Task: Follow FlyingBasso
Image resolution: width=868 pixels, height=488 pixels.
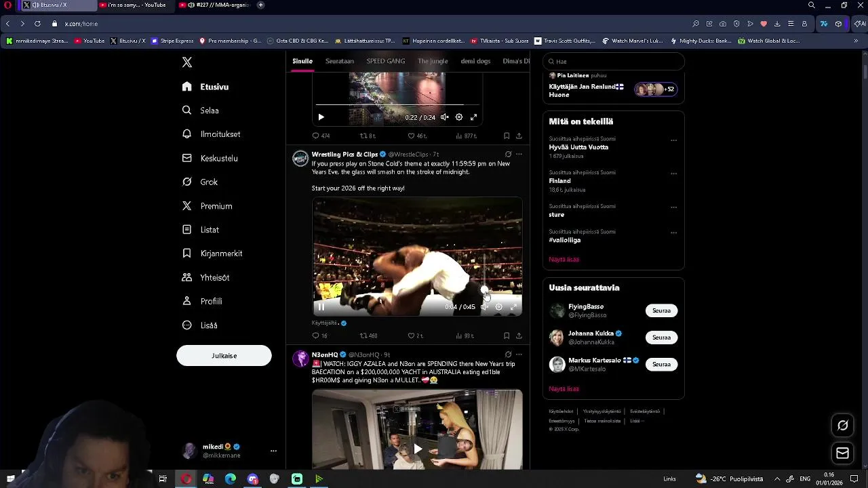Action: tap(661, 310)
